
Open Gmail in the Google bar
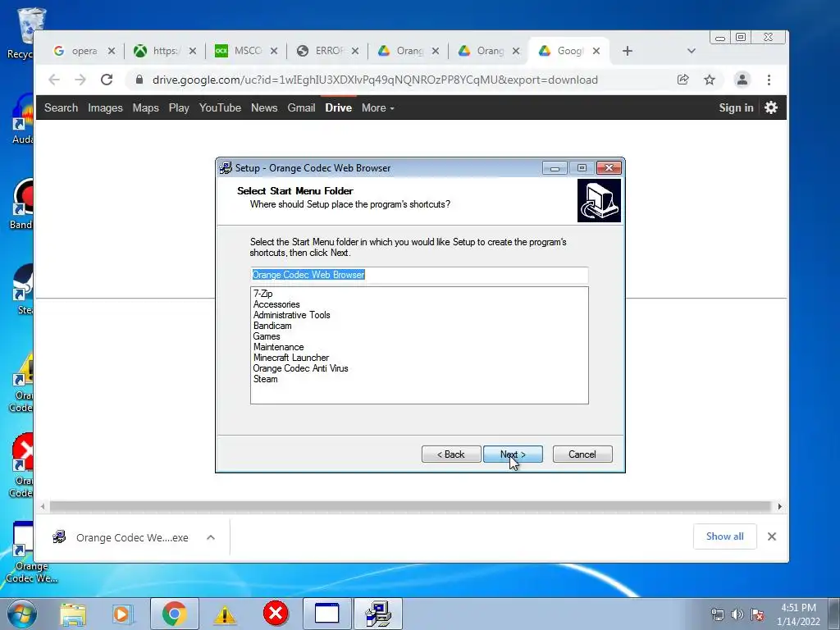(x=301, y=107)
